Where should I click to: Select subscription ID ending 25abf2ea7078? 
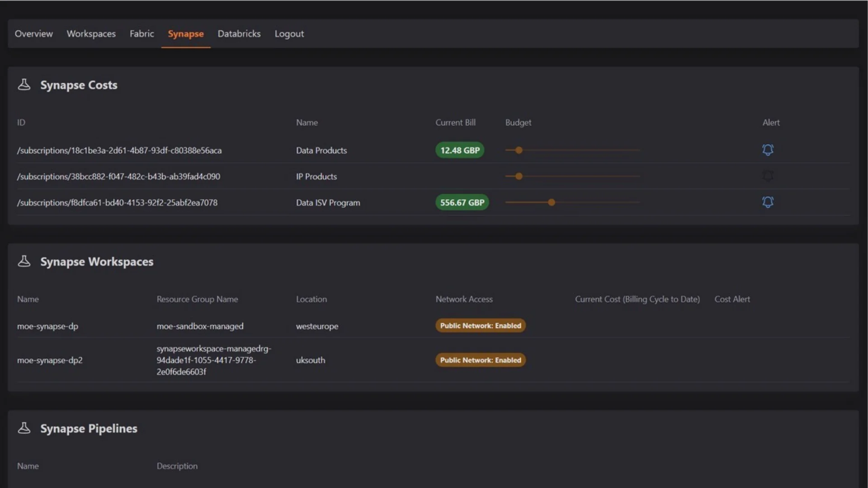117,203
